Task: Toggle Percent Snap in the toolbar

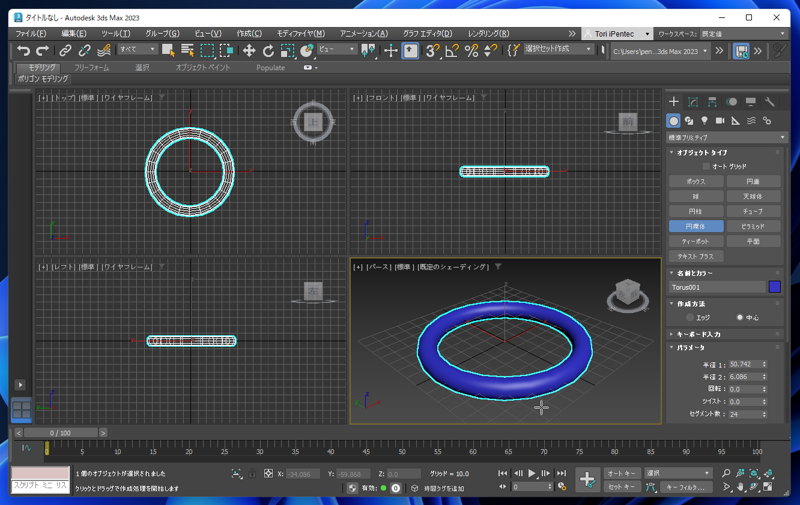Action: [x=471, y=50]
